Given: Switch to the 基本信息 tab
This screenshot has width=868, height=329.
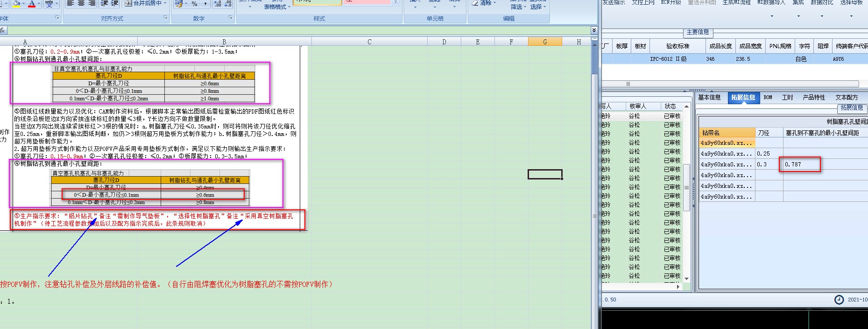Looking at the screenshot, I should pyautogui.click(x=709, y=98).
